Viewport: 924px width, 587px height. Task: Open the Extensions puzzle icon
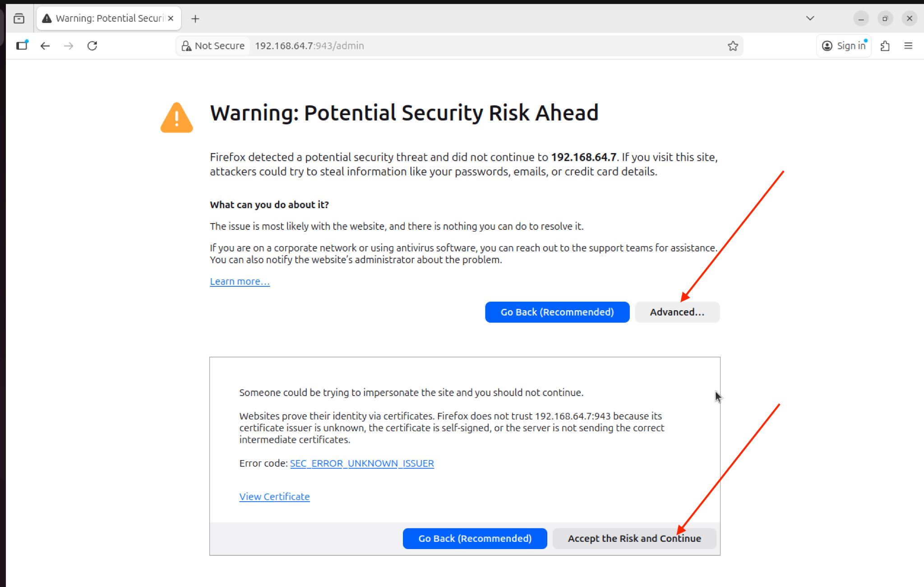click(x=885, y=46)
